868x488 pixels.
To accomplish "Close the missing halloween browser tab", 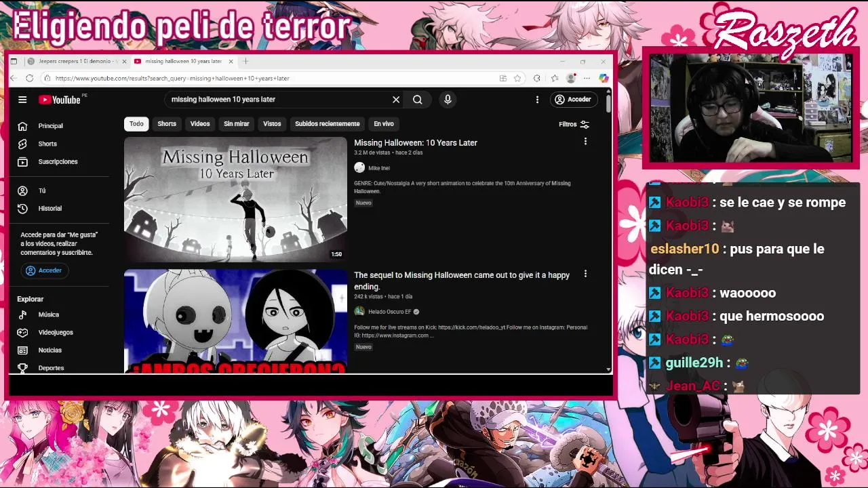I will point(231,61).
